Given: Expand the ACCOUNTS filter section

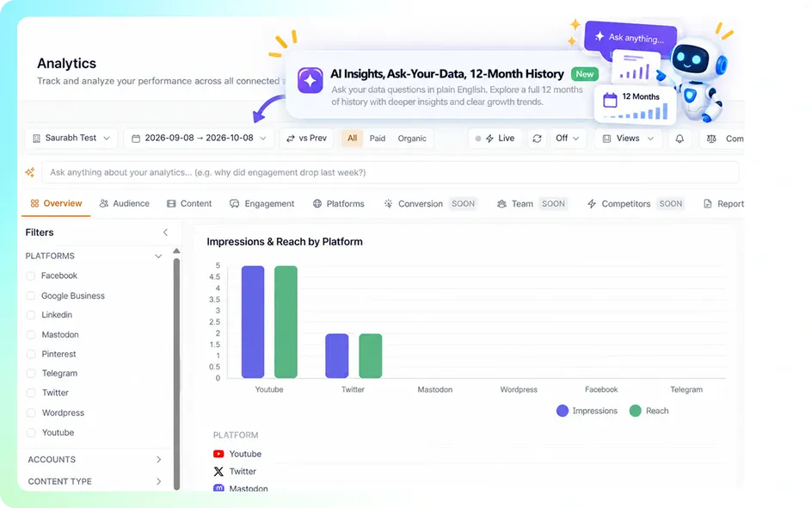Looking at the screenshot, I should (x=159, y=459).
